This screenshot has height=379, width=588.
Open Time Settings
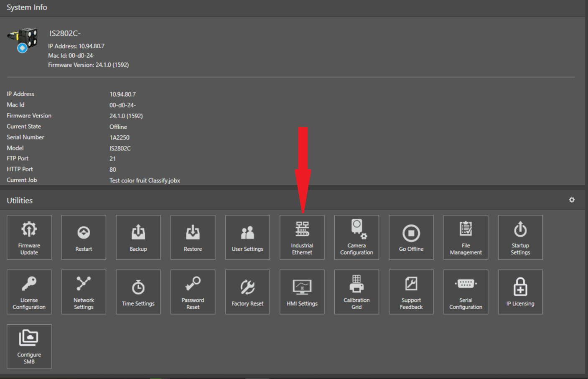point(138,292)
